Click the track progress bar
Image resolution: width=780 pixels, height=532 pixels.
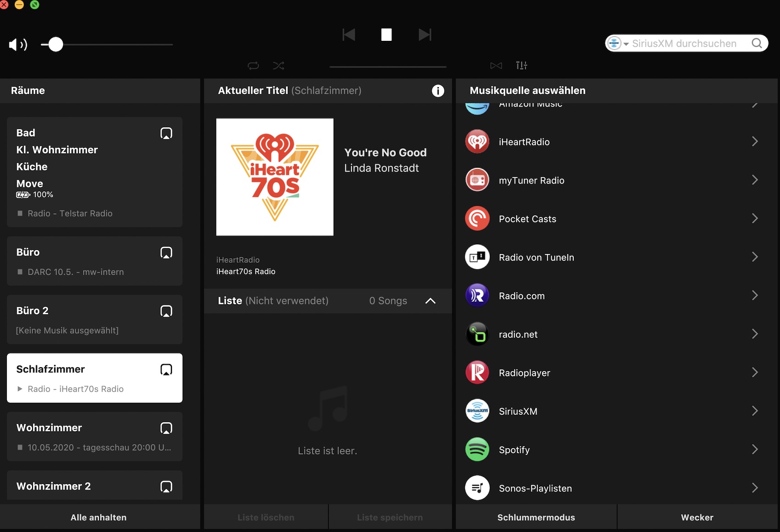click(x=388, y=67)
